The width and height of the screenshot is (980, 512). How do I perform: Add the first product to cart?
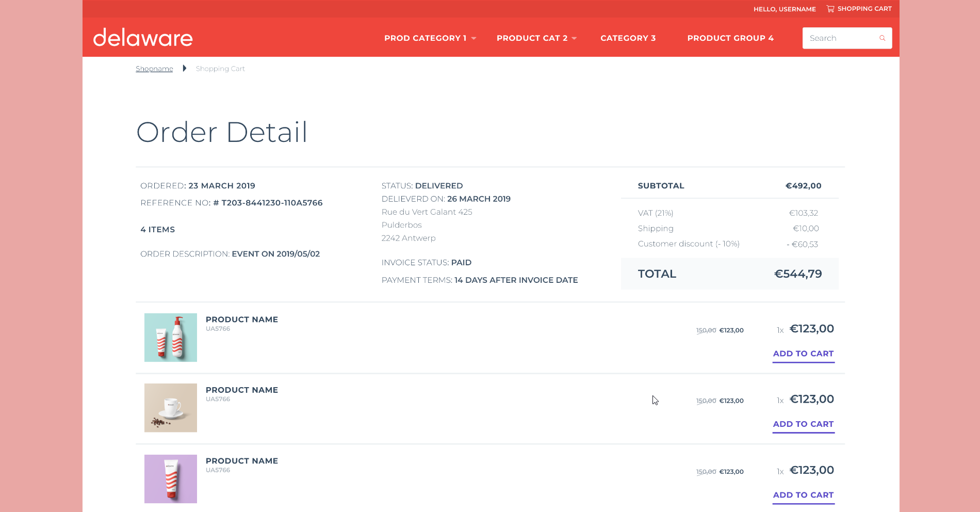pyautogui.click(x=803, y=354)
